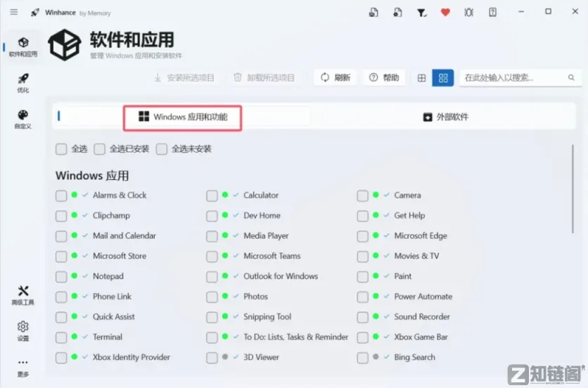Click 卸载所选项目 button

(x=264, y=77)
